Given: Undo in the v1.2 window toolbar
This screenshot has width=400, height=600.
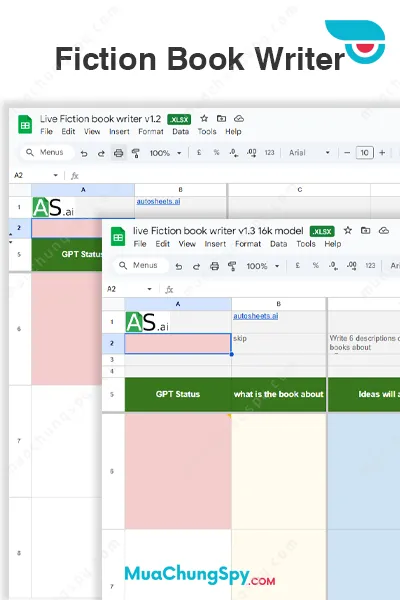Looking at the screenshot, I should pyautogui.click(x=84, y=153).
